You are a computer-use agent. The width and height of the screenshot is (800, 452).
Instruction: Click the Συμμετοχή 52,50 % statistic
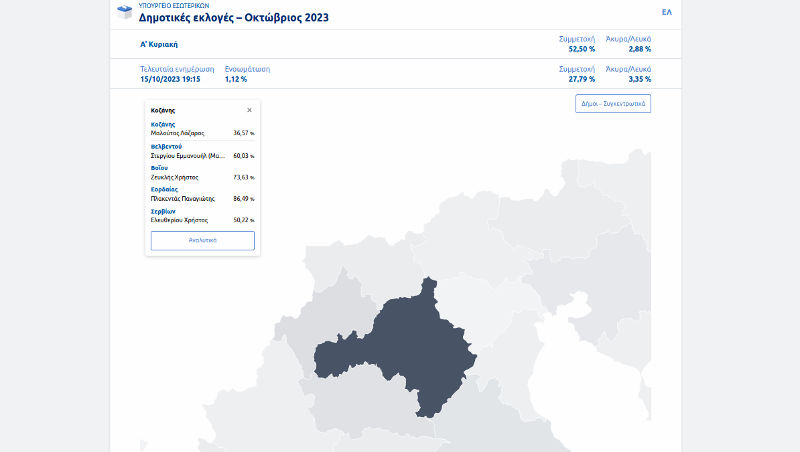point(577,44)
